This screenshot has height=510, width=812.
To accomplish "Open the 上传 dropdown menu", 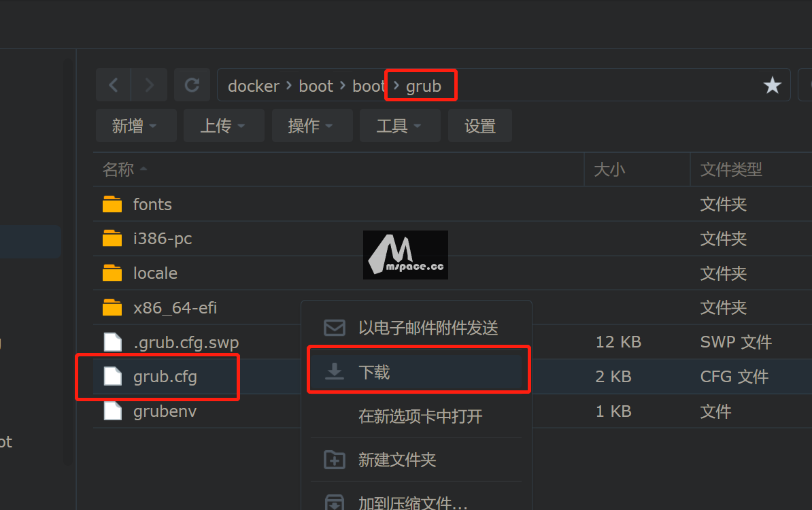I will (224, 126).
